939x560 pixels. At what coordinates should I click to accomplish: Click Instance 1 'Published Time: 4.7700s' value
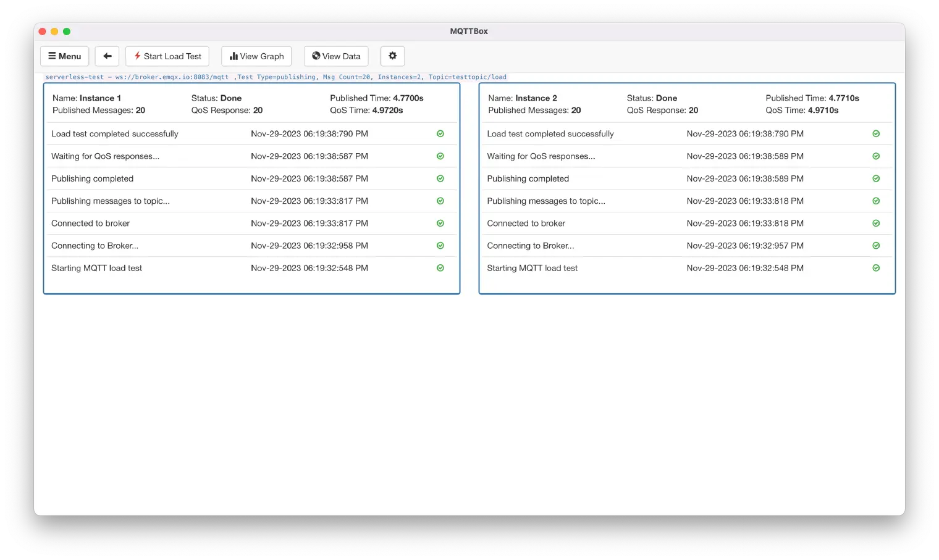click(x=377, y=98)
